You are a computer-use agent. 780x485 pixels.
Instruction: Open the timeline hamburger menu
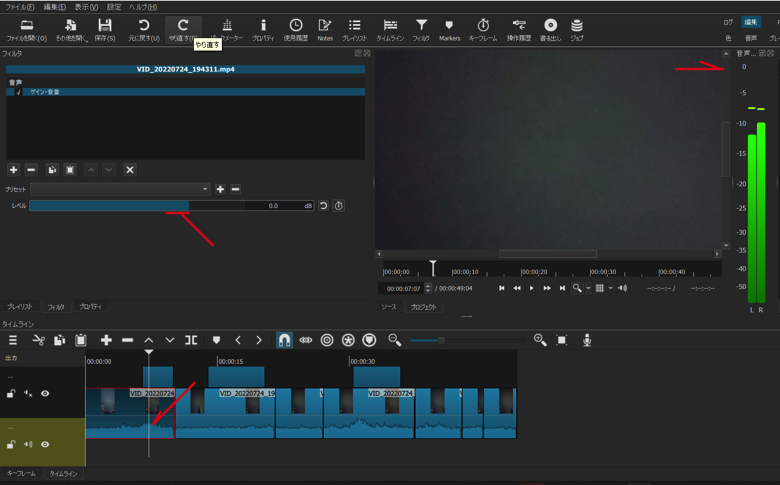(x=13, y=340)
